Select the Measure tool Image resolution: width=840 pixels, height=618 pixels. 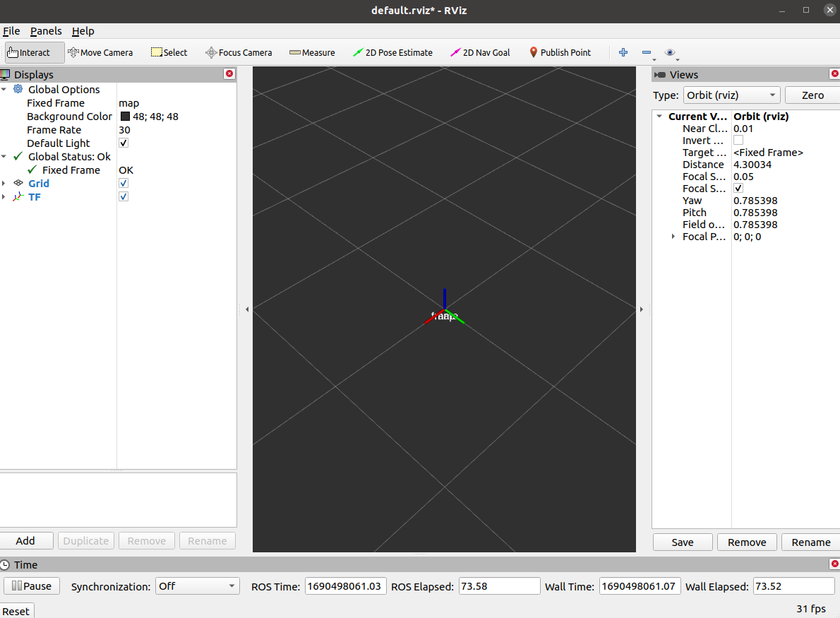(x=312, y=52)
